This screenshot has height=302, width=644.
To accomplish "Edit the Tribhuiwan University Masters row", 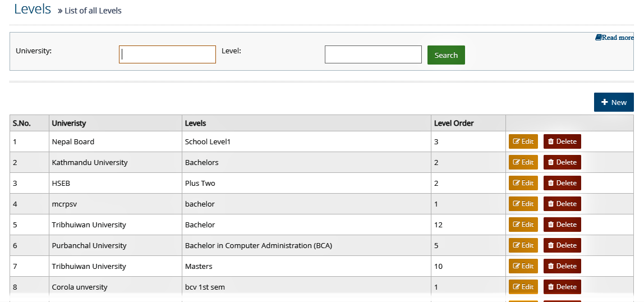I will 523,266.
